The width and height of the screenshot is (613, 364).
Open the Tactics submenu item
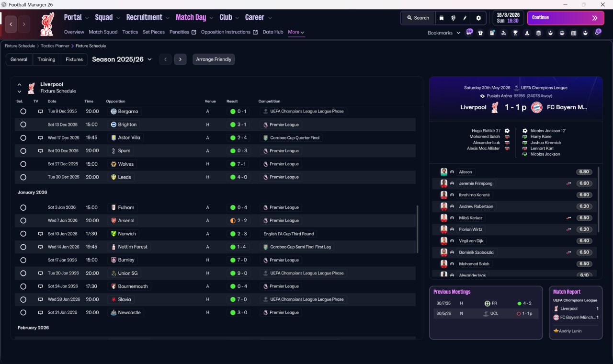coord(130,32)
